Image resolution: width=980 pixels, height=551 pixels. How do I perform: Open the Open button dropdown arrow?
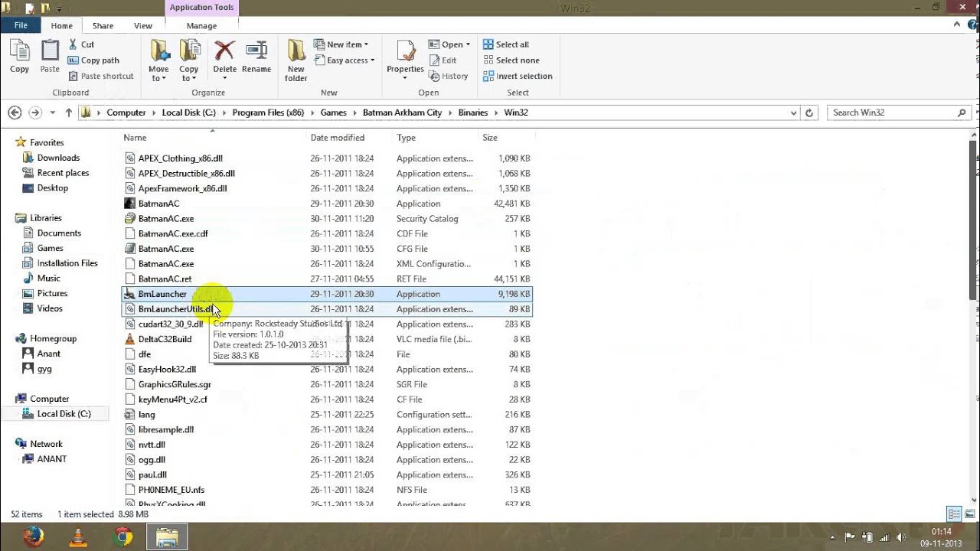(468, 44)
